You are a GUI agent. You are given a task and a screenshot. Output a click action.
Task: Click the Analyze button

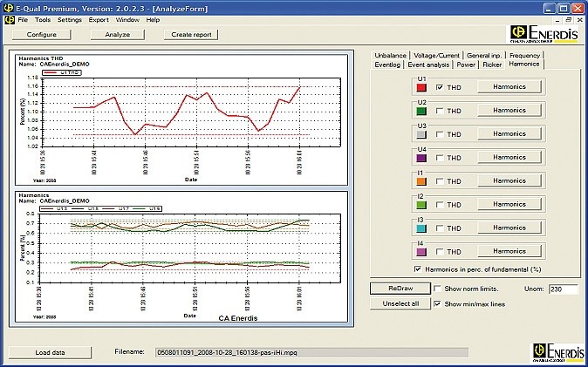[118, 35]
